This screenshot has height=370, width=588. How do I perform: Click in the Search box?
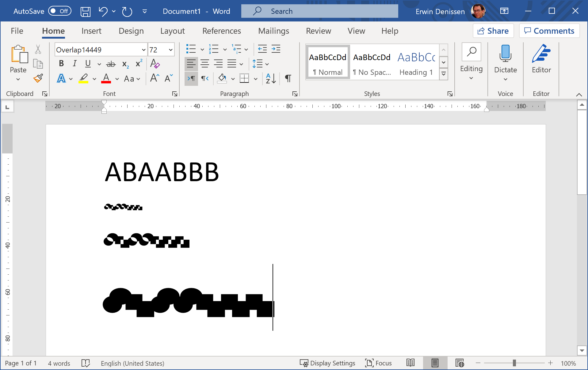coord(319,11)
